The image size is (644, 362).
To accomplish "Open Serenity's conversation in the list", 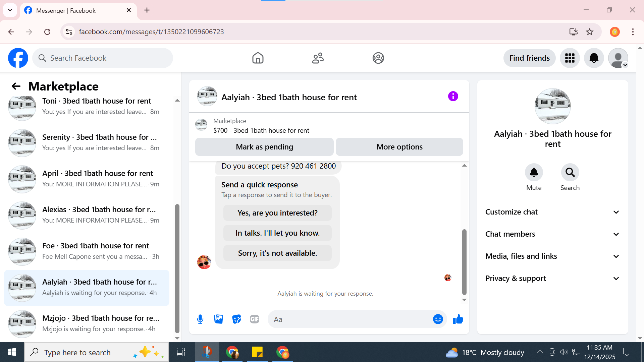I will (x=87, y=142).
